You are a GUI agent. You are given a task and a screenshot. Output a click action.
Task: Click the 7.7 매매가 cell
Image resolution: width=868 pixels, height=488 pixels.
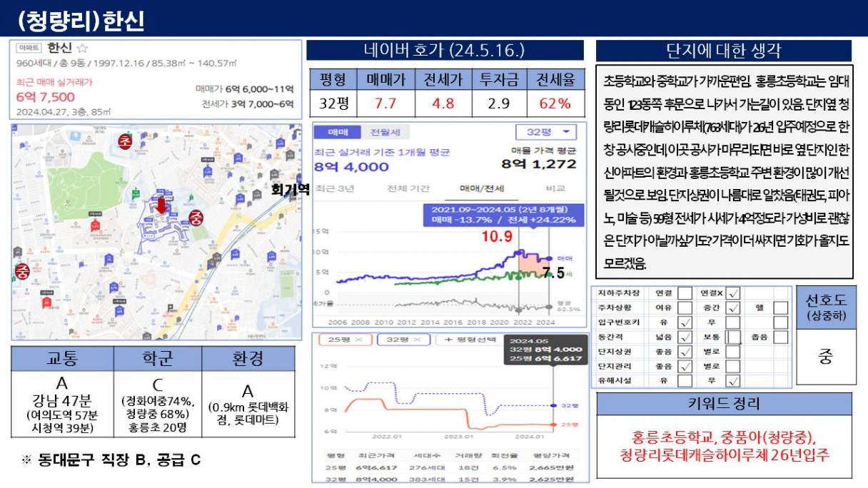[385, 103]
